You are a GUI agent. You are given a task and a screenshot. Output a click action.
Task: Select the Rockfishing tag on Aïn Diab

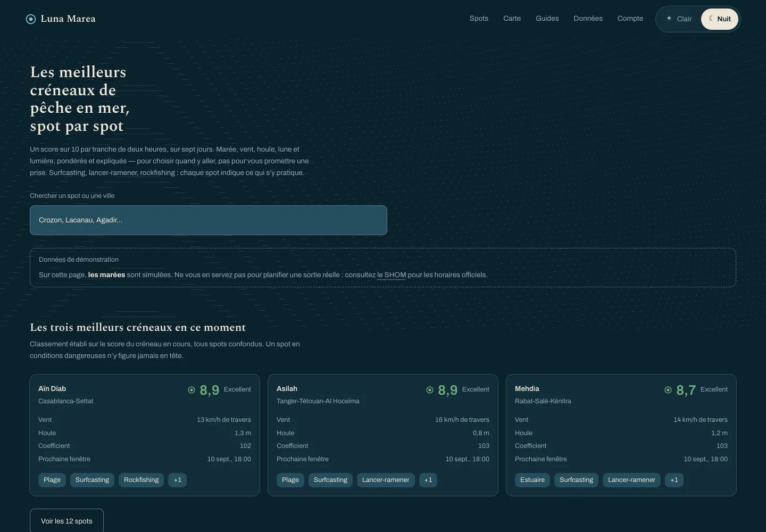pos(141,480)
